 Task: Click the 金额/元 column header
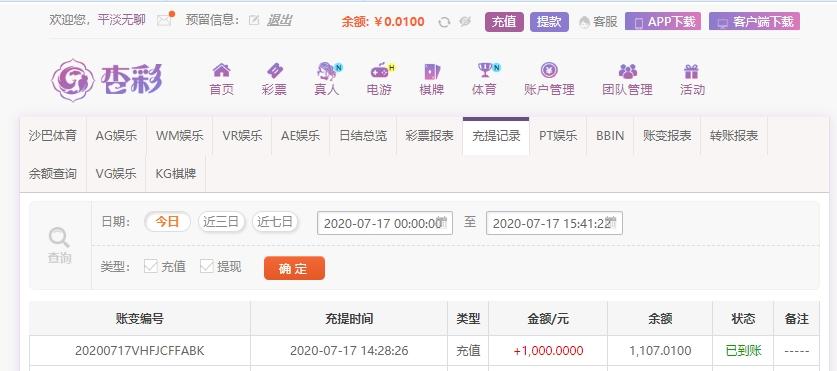pos(548,319)
